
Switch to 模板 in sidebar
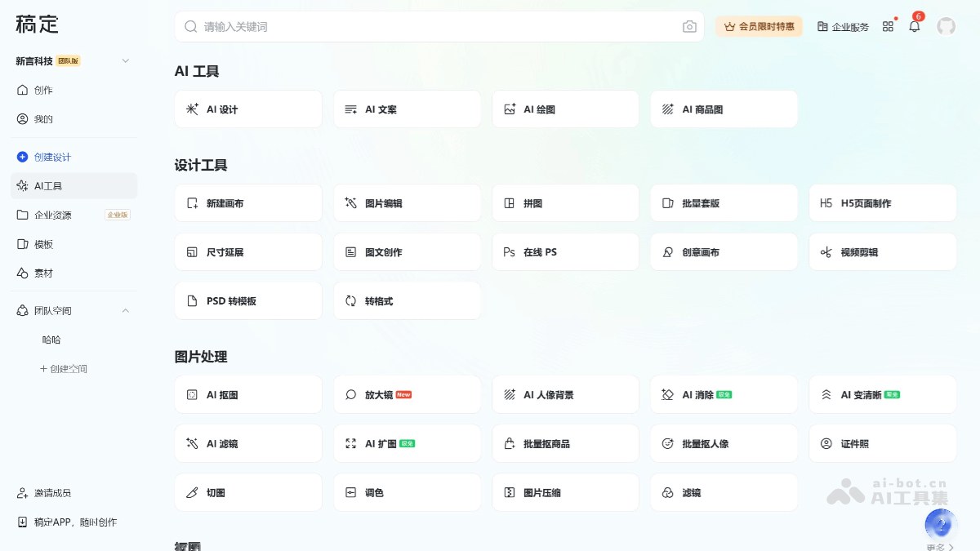[49, 243]
